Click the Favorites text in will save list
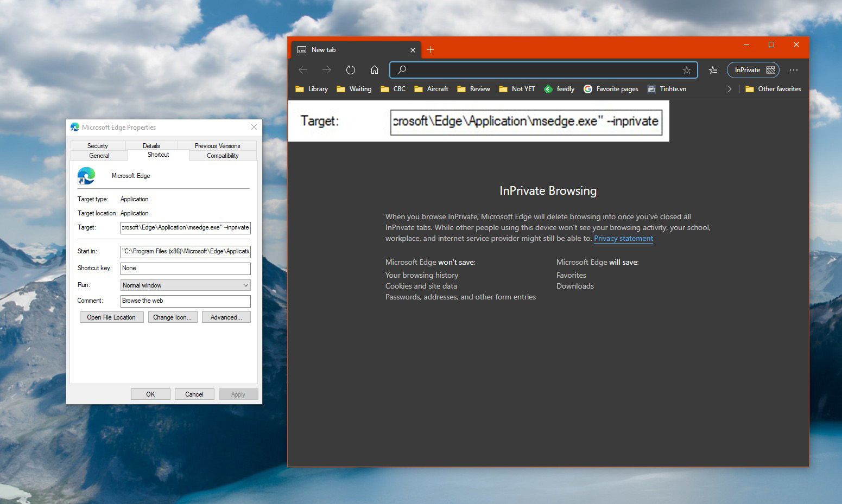 [571, 275]
